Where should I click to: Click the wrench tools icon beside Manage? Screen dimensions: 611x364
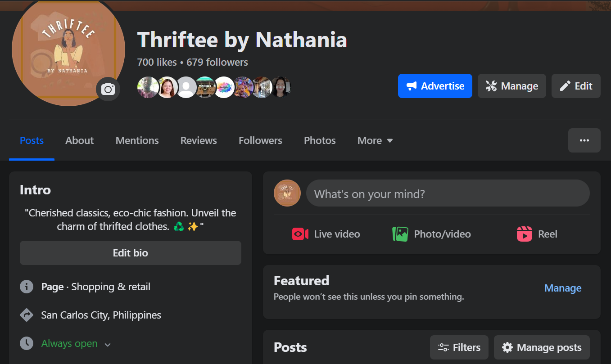click(x=491, y=86)
